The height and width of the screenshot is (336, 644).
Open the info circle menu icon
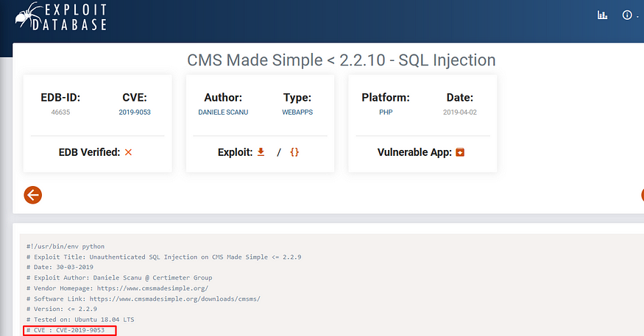(x=627, y=15)
